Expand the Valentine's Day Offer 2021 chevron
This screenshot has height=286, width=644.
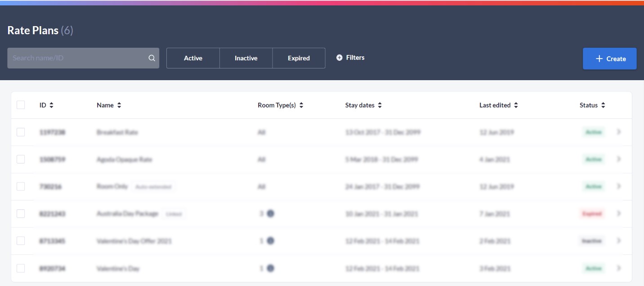click(619, 241)
